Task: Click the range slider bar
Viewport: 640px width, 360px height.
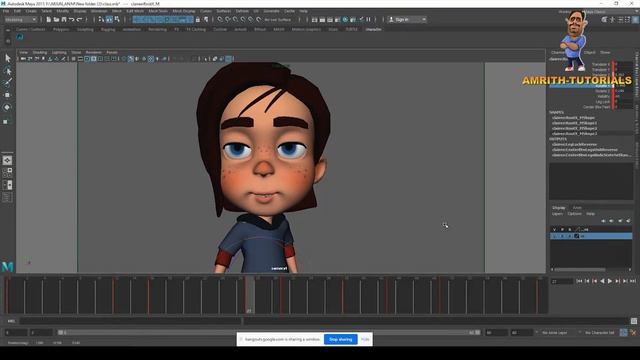Action: point(269,333)
